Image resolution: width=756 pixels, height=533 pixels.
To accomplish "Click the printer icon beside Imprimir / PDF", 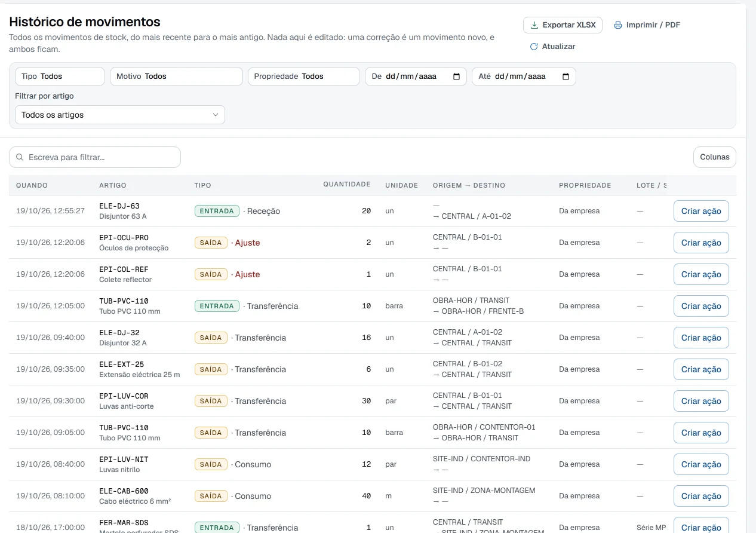I will click(618, 25).
